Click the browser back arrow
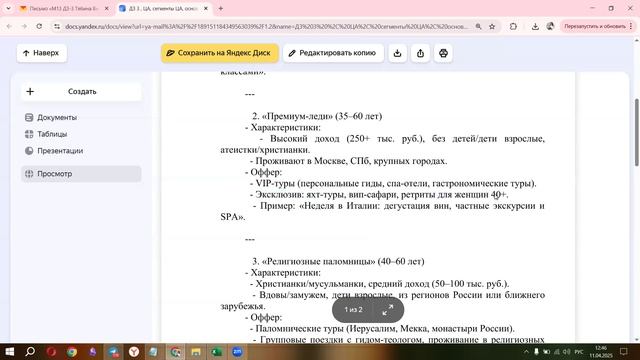 point(9,26)
